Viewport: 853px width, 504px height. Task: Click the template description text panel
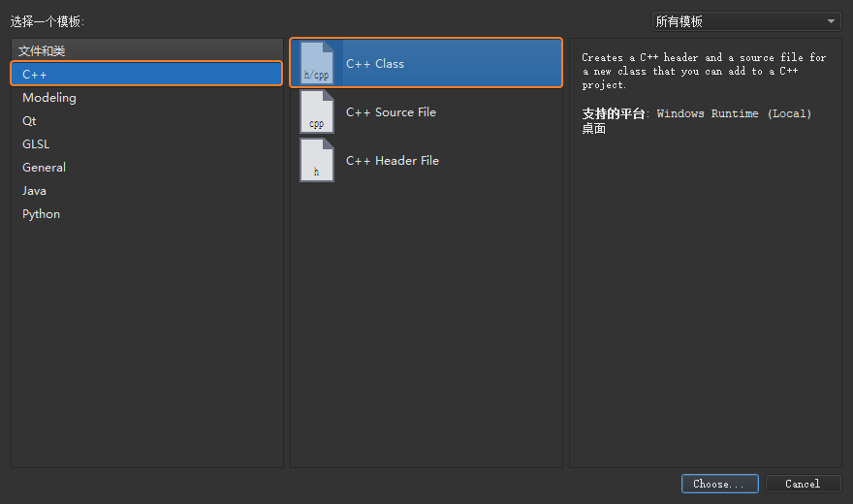pyautogui.click(x=704, y=71)
